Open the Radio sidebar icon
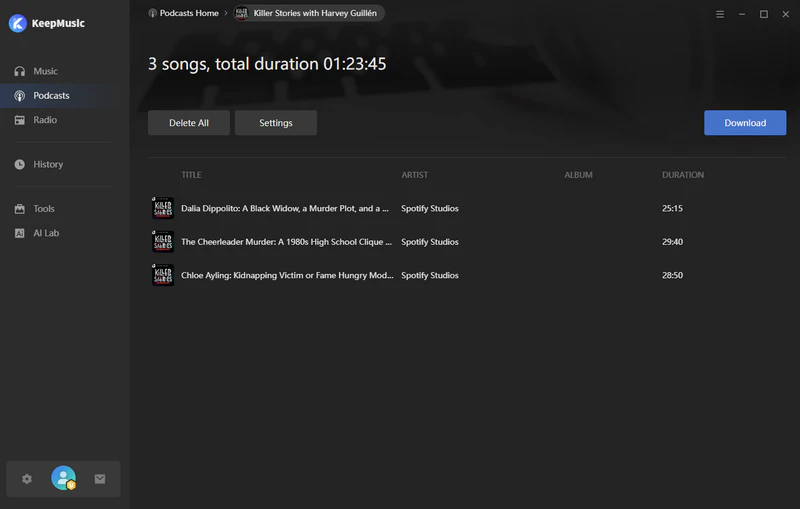The height and width of the screenshot is (509, 800). tap(19, 120)
